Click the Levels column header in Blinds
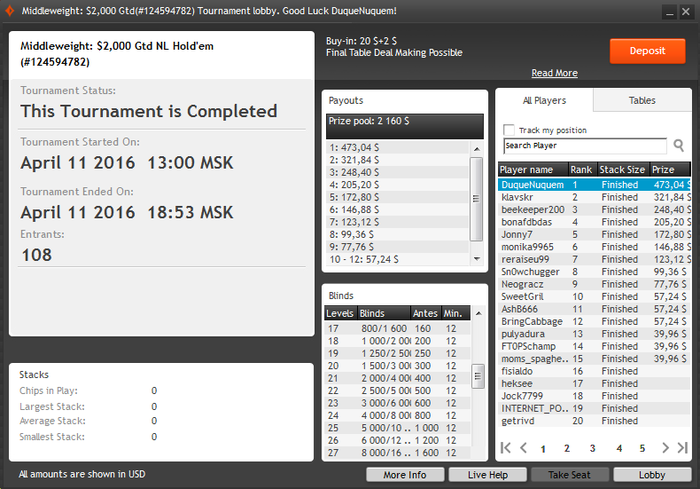 tap(340, 313)
